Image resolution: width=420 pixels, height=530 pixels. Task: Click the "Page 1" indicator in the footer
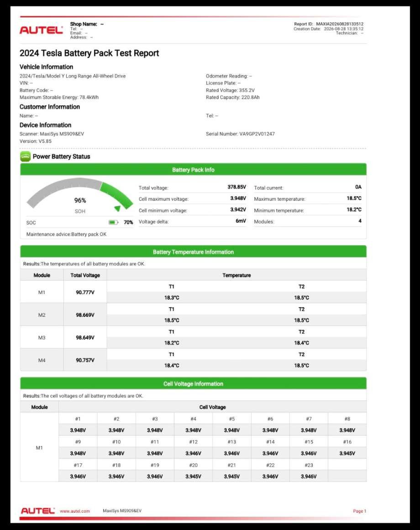point(360,511)
